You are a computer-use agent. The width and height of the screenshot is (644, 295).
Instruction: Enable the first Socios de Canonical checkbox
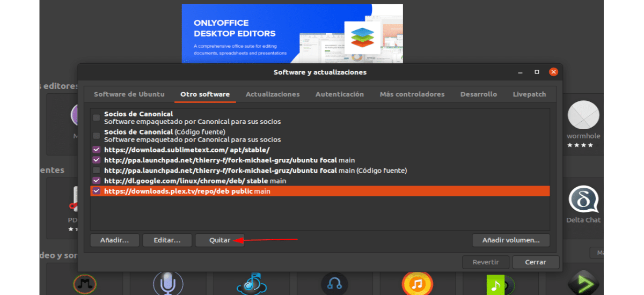click(x=97, y=118)
